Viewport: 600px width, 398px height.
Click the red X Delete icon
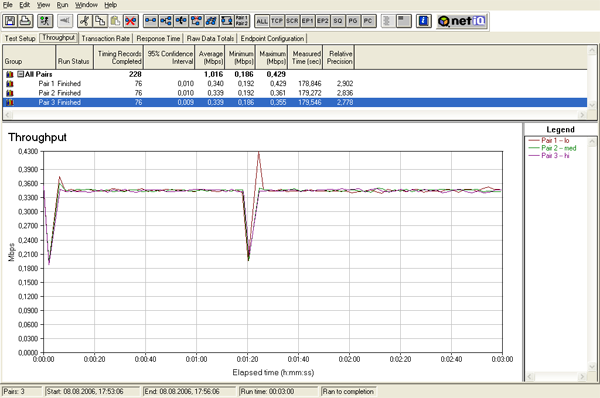click(x=131, y=21)
